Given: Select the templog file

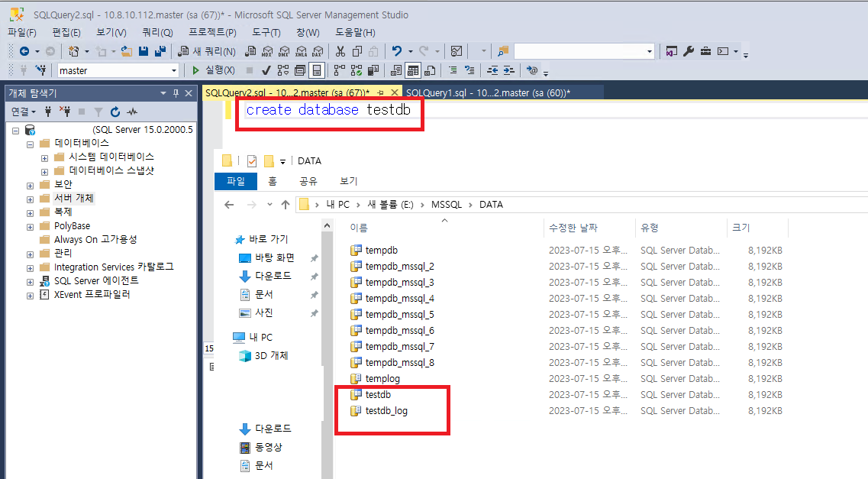Looking at the screenshot, I should (x=382, y=379).
